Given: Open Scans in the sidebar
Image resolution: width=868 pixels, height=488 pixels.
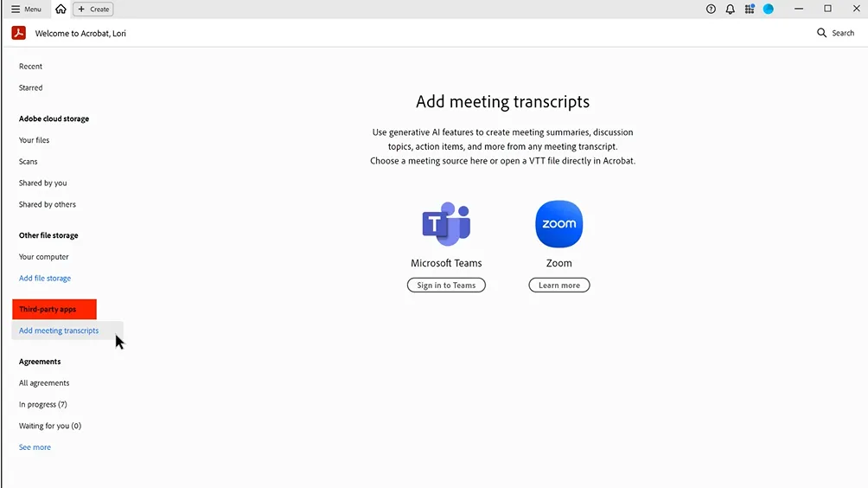Looking at the screenshot, I should (x=29, y=162).
